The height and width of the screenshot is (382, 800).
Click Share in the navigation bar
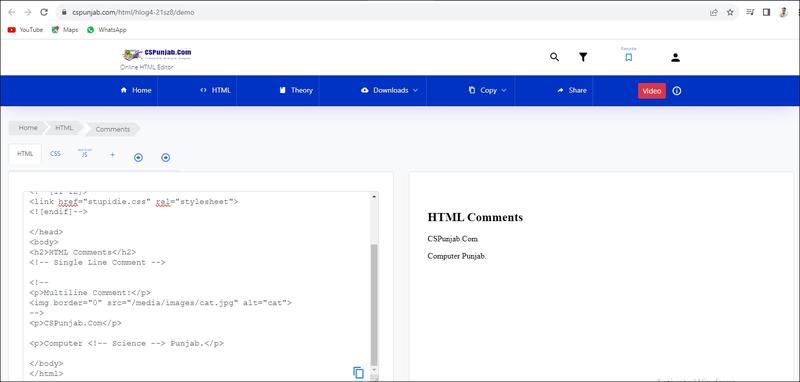tap(571, 90)
